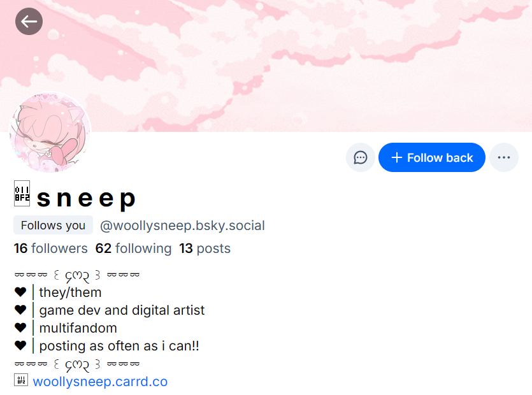This screenshot has width=532, height=395.
Task: Open the pink profile avatar picture
Action: [x=50, y=133]
